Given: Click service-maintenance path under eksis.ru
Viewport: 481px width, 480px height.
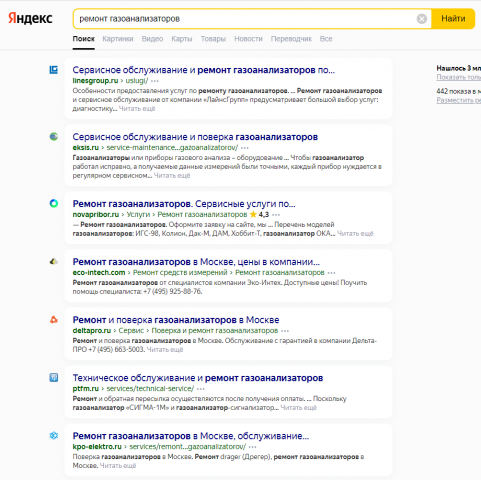Looking at the screenshot, I should tap(172, 148).
